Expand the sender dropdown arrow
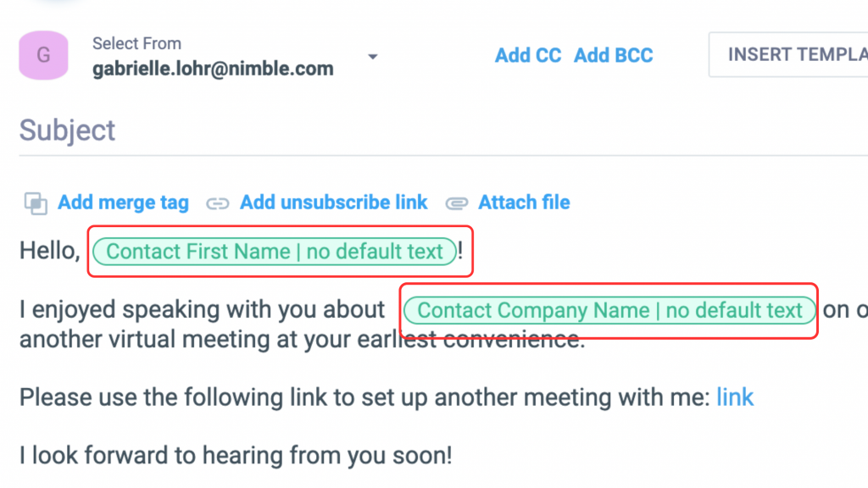The image size is (868, 488). coord(372,57)
